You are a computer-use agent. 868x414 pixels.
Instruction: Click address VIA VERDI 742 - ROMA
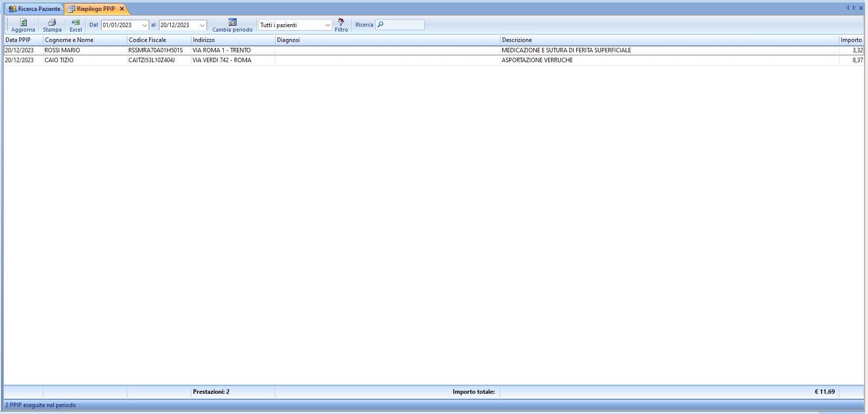(222, 60)
